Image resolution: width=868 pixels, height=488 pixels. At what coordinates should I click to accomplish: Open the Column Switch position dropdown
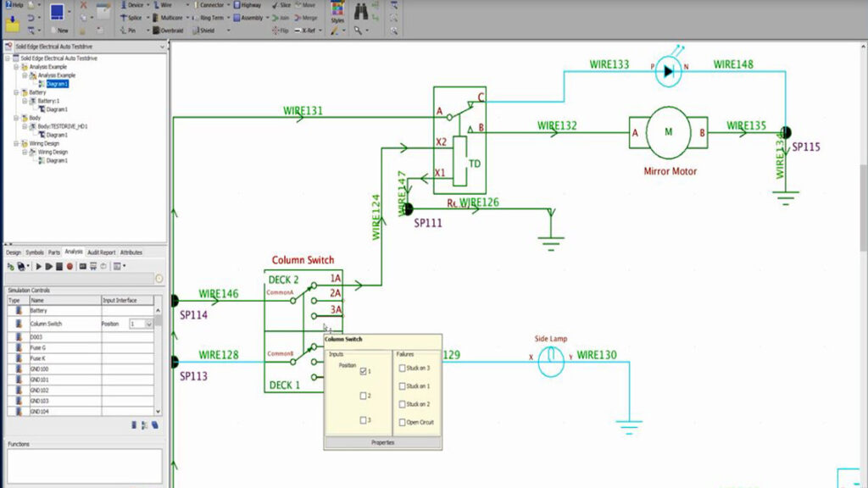tap(148, 324)
